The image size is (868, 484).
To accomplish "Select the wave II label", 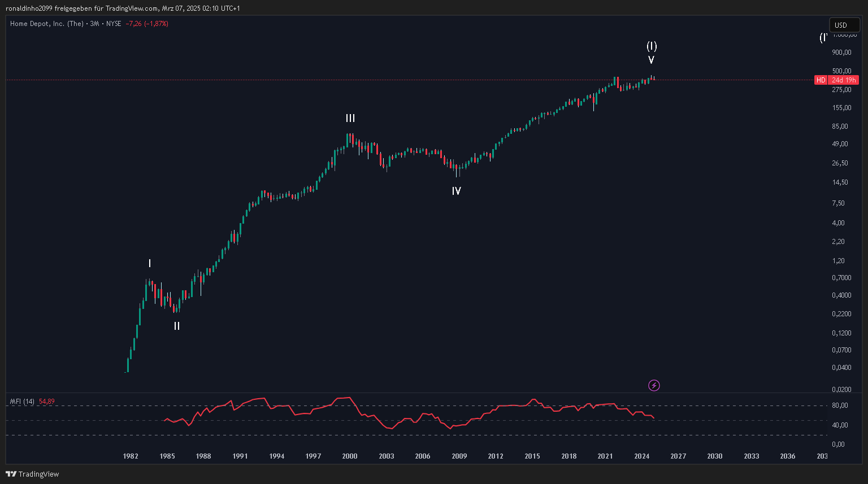I will pos(177,326).
